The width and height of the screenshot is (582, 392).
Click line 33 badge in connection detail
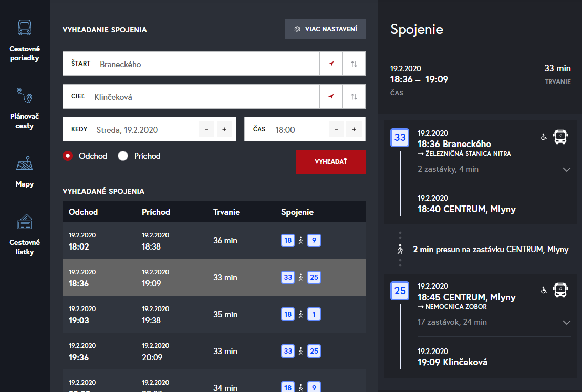click(x=400, y=137)
